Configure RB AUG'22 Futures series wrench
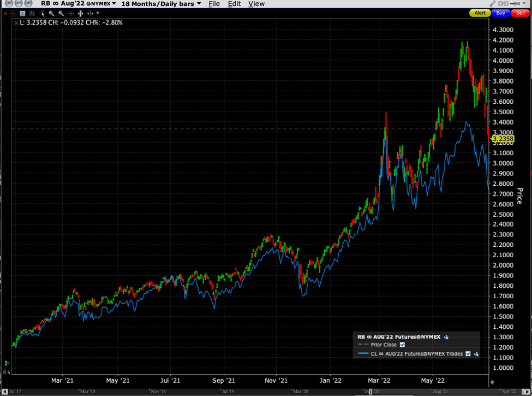The image size is (532, 396). point(446,337)
